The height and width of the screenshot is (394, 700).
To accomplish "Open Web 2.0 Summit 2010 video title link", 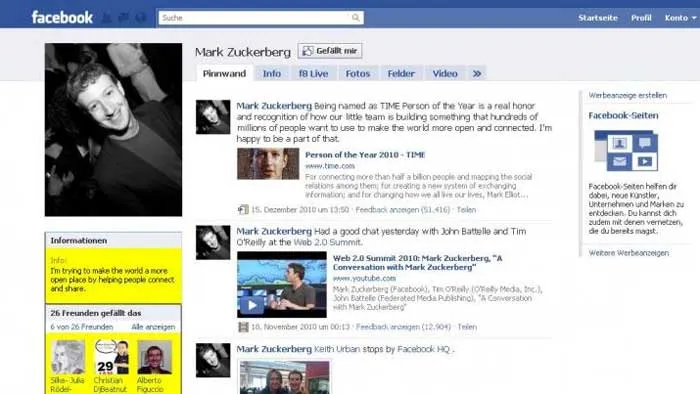I will point(417,262).
